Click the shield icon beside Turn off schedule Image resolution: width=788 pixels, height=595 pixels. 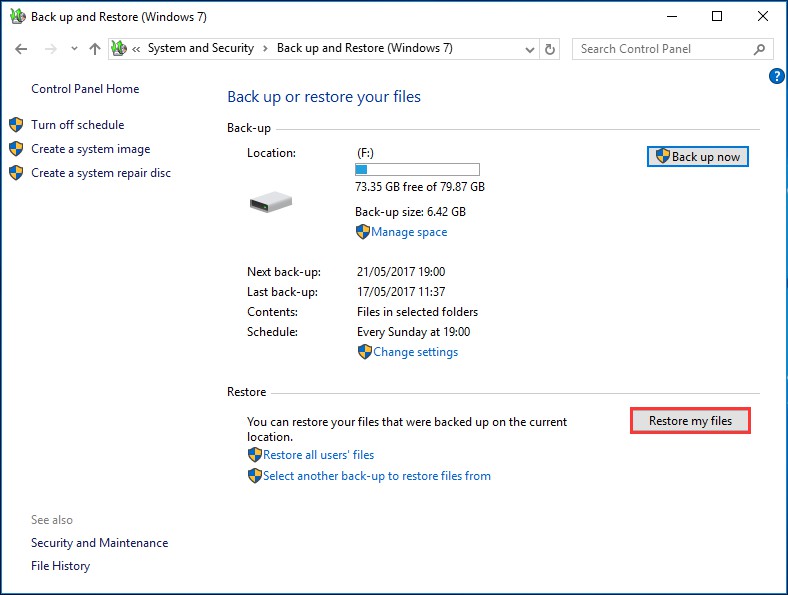point(16,125)
